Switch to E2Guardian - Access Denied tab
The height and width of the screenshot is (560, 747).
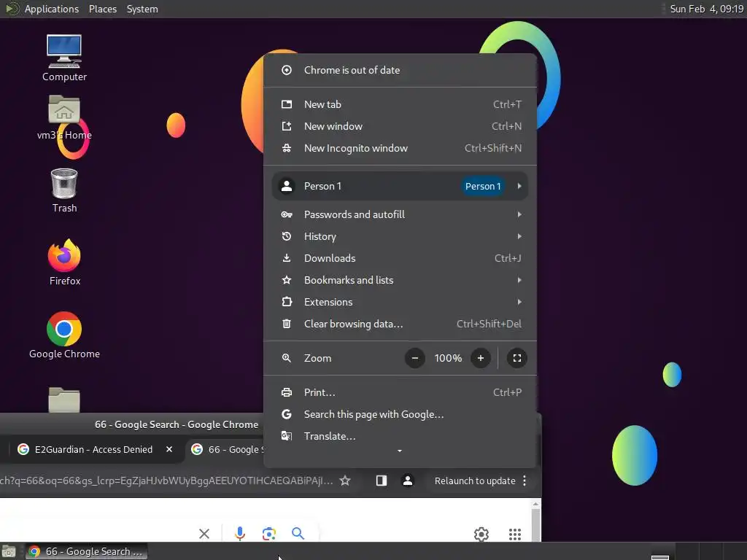coord(93,449)
